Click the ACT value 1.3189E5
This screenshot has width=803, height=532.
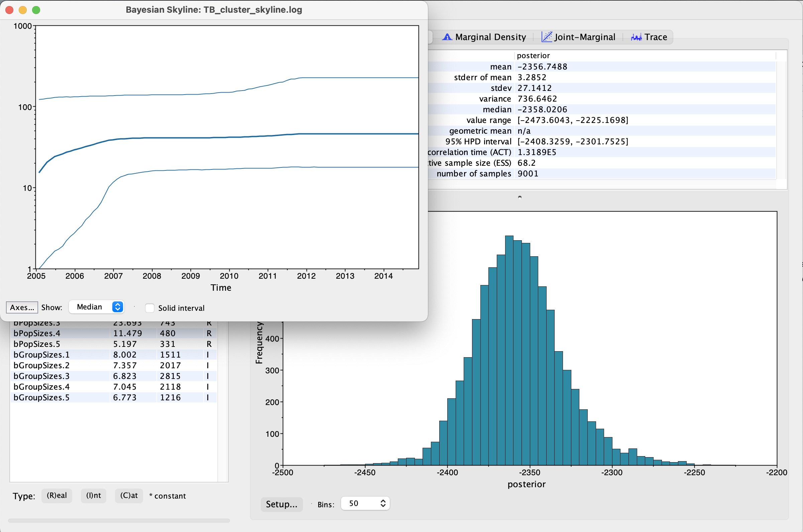(x=537, y=152)
